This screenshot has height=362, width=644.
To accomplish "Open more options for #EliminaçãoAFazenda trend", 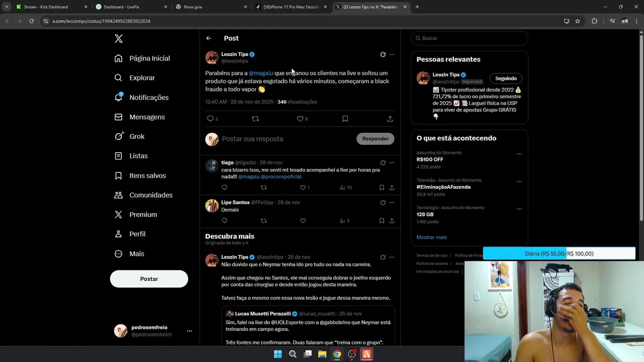I will [519, 182].
